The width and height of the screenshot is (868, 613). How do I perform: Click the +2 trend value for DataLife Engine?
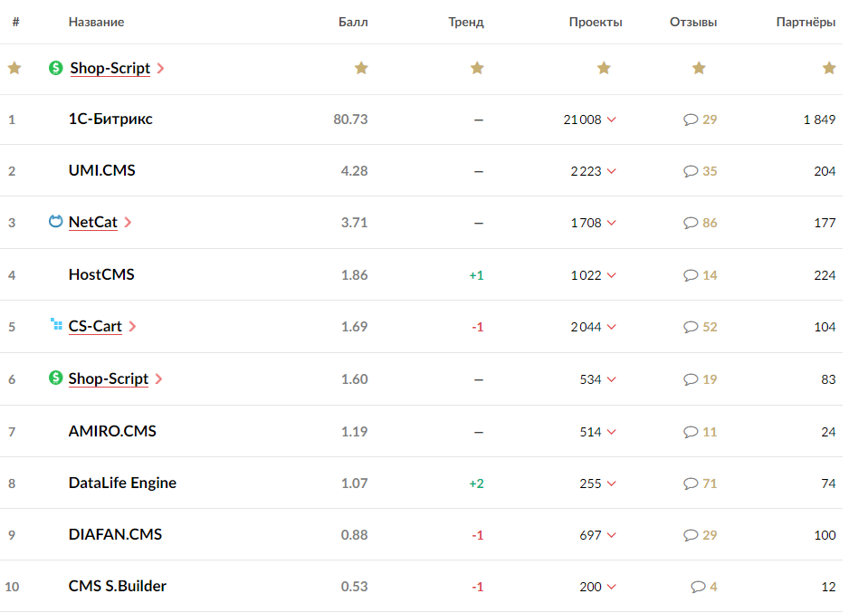click(x=477, y=484)
